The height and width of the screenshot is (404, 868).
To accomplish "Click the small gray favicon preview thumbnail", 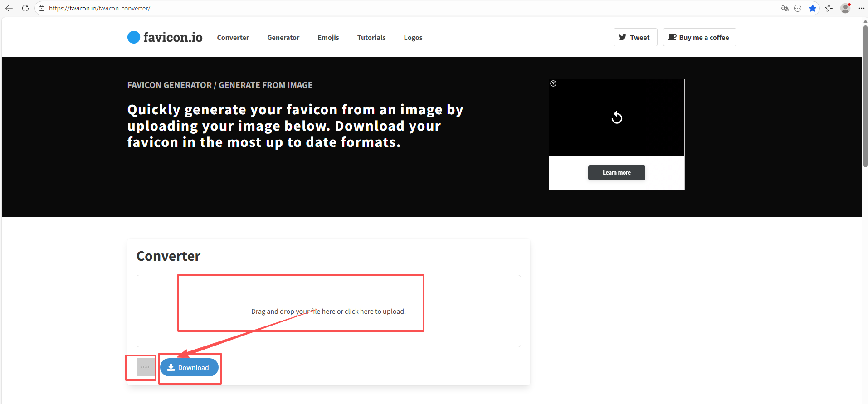I will 145,367.
